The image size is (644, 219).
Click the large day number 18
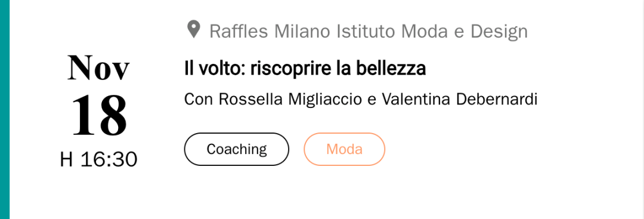click(98, 115)
